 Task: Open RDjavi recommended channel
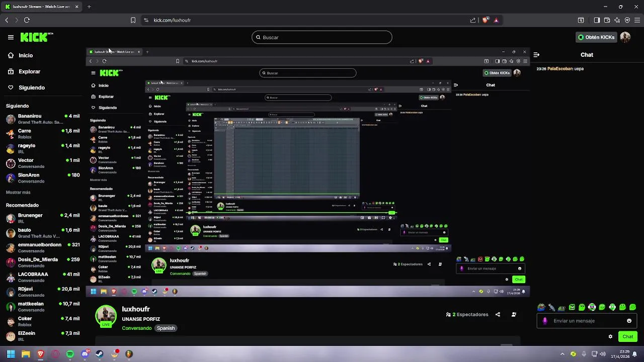point(42,292)
